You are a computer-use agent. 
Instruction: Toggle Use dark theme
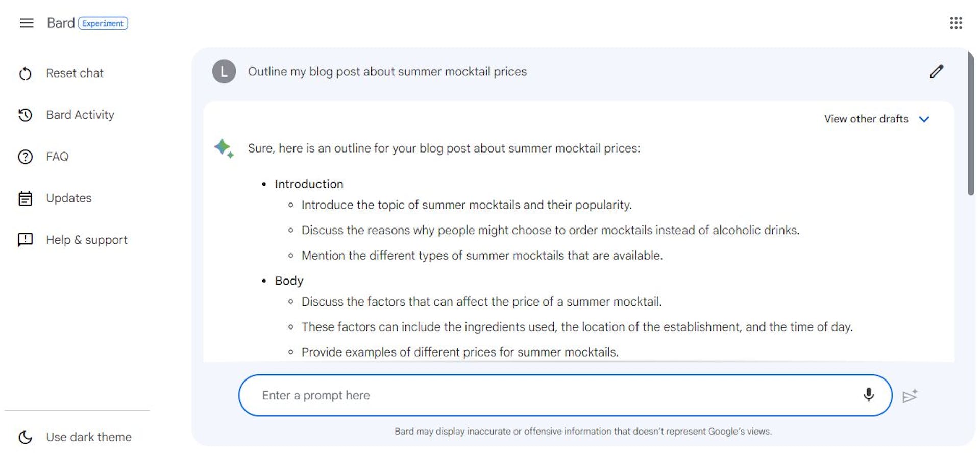coord(88,437)
